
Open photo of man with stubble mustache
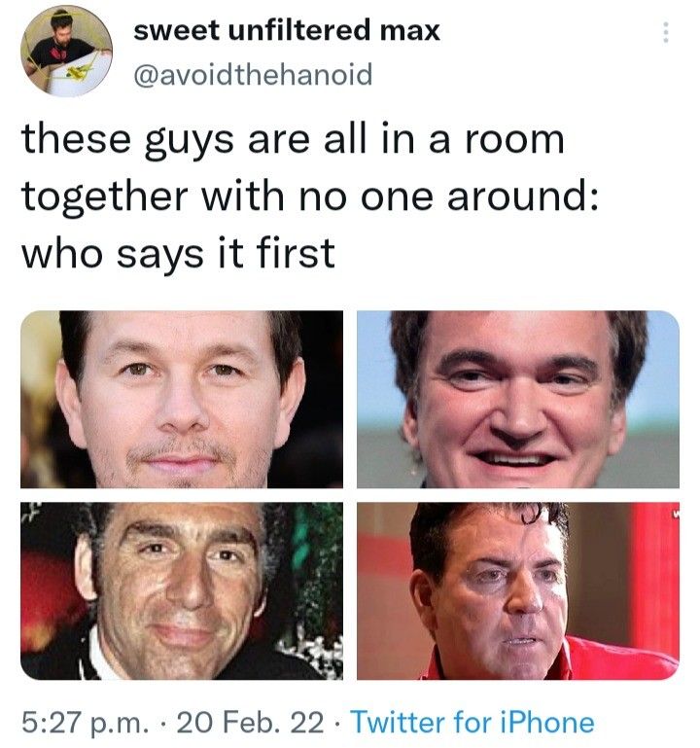tap(182, 399)
